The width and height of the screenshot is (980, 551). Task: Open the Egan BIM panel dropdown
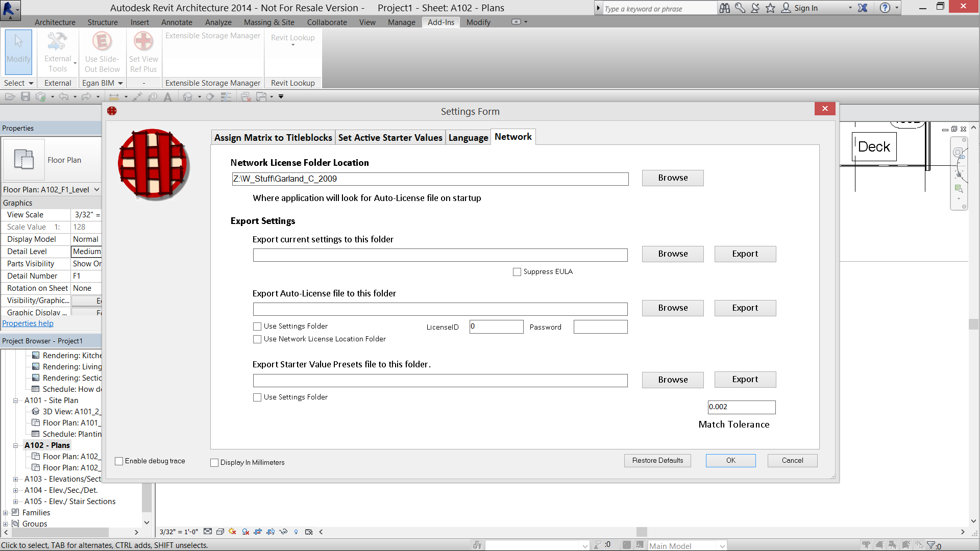120,83
